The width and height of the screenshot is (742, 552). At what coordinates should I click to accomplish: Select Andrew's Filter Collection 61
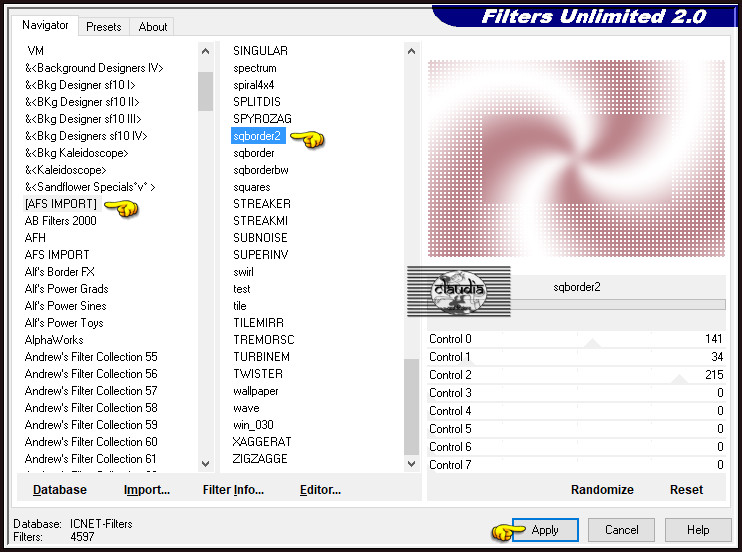point(90,459)
